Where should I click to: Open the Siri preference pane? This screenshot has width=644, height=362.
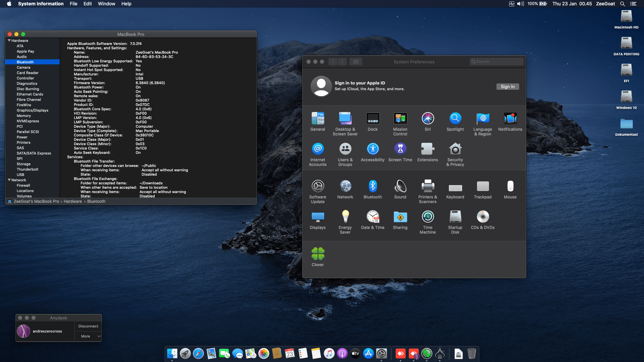428,122
